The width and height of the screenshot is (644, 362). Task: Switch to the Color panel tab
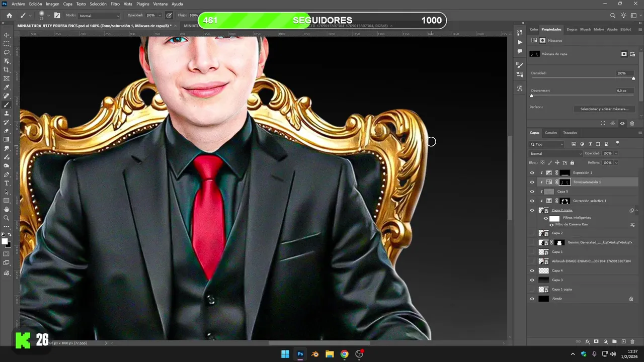pos(534,29)
